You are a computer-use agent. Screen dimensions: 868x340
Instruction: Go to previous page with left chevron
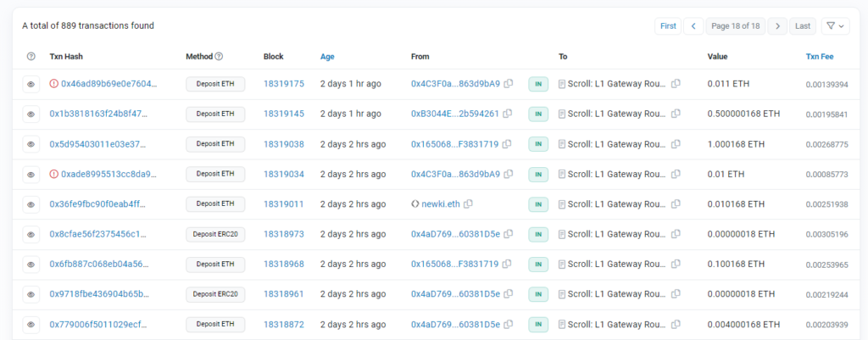pos(693,26)
